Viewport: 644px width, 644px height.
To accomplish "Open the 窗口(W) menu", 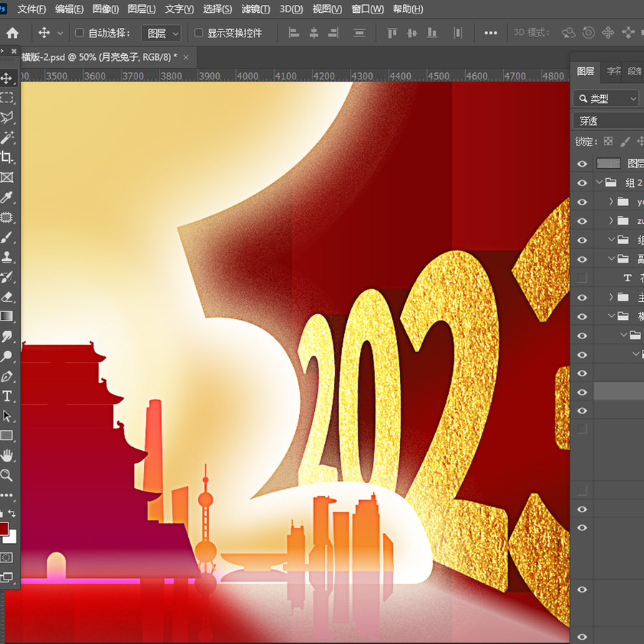I will 368,9.
